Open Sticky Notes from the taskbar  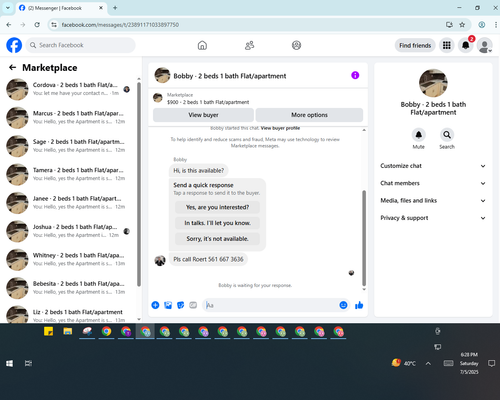[x=48, y=331]
